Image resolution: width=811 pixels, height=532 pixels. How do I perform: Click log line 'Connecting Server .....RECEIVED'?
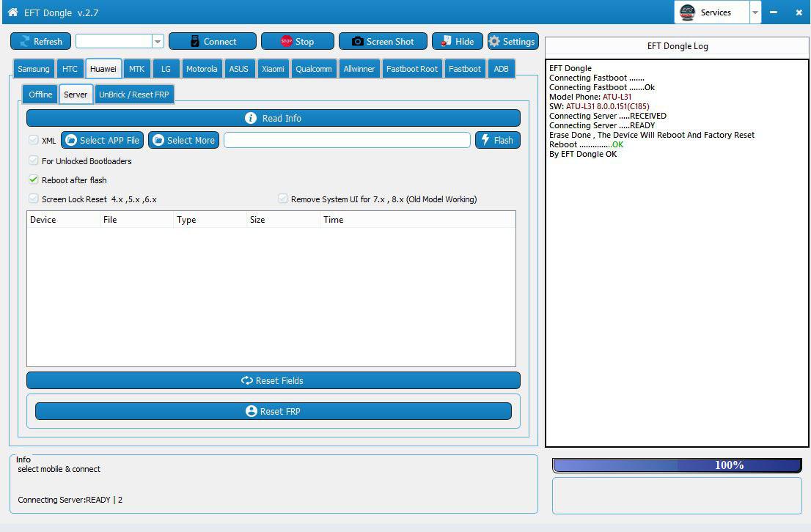point(608,116)
